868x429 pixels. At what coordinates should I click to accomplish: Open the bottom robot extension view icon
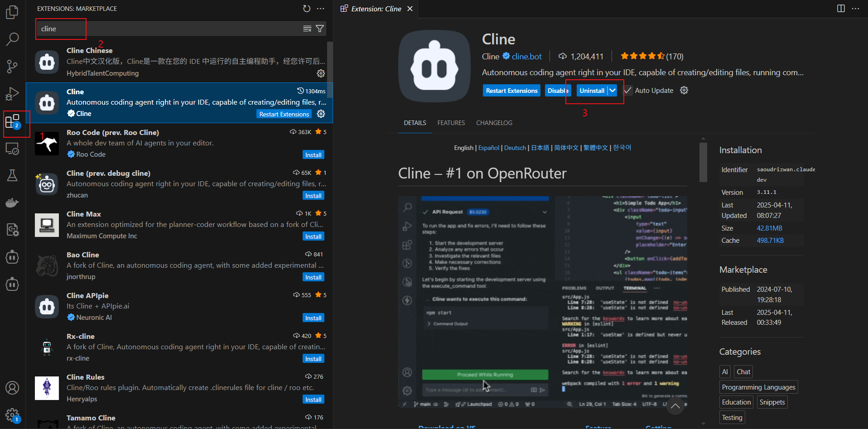12,284
